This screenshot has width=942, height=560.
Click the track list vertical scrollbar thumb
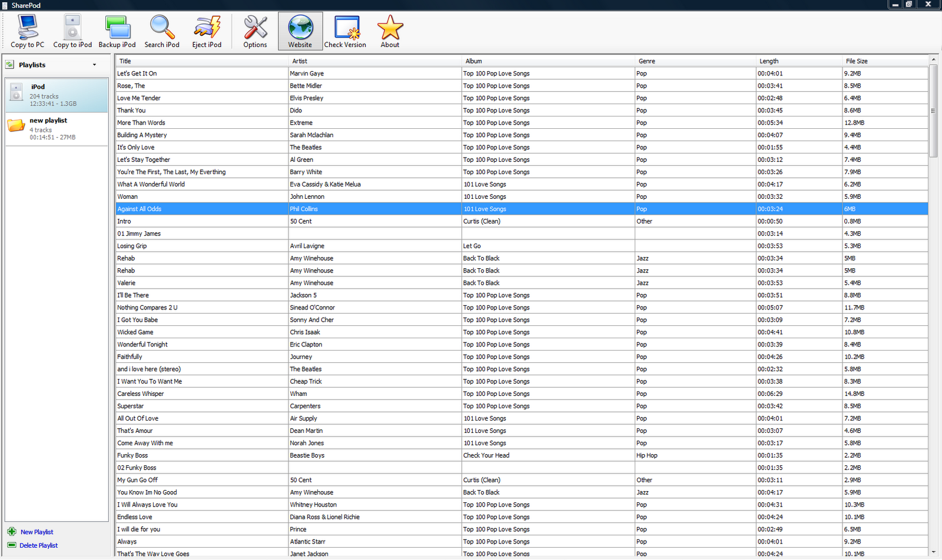pos(933,111)
